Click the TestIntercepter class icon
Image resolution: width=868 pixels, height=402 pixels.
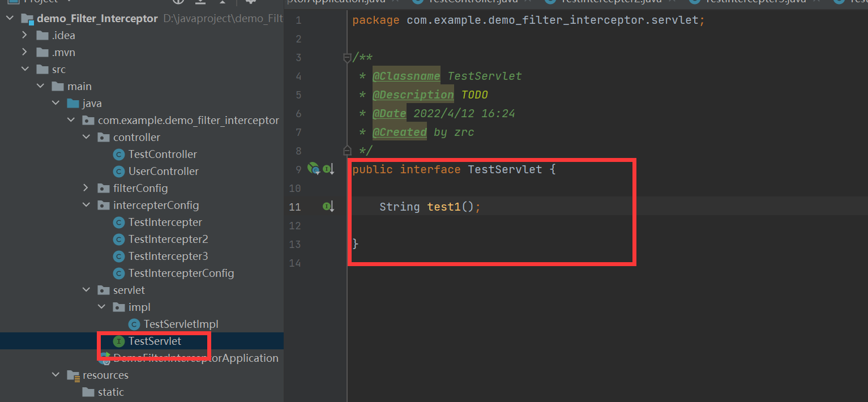118,223
